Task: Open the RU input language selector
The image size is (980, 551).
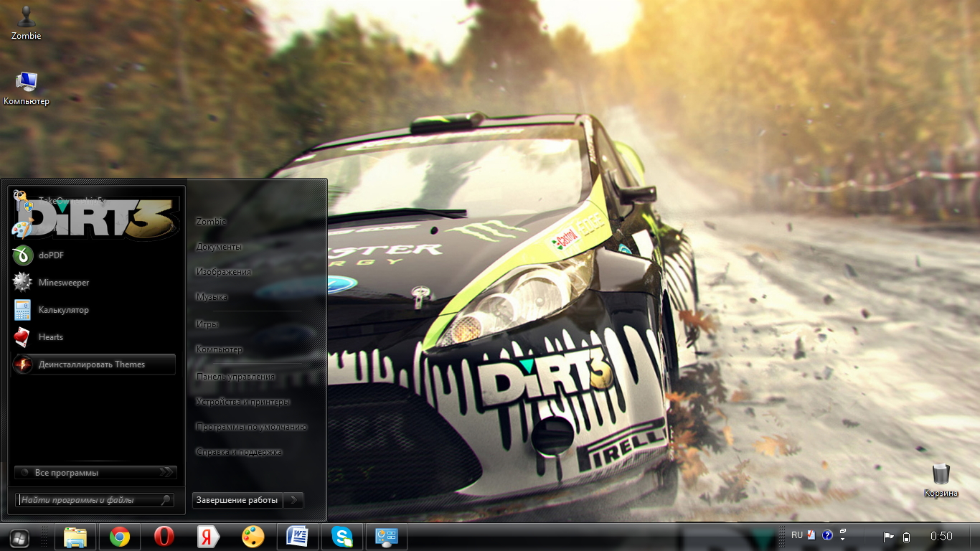Action: (x=797, y=535)
